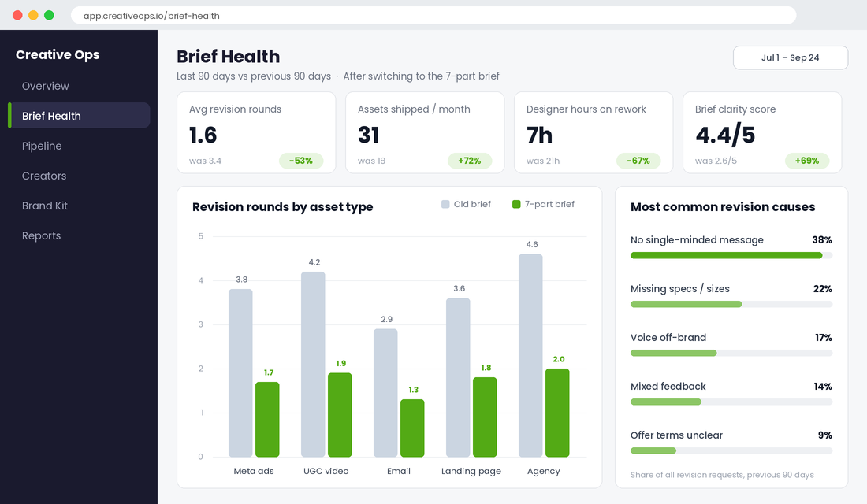Click the -53% change badge
867x504 pixels.
(x=301, y=161)
